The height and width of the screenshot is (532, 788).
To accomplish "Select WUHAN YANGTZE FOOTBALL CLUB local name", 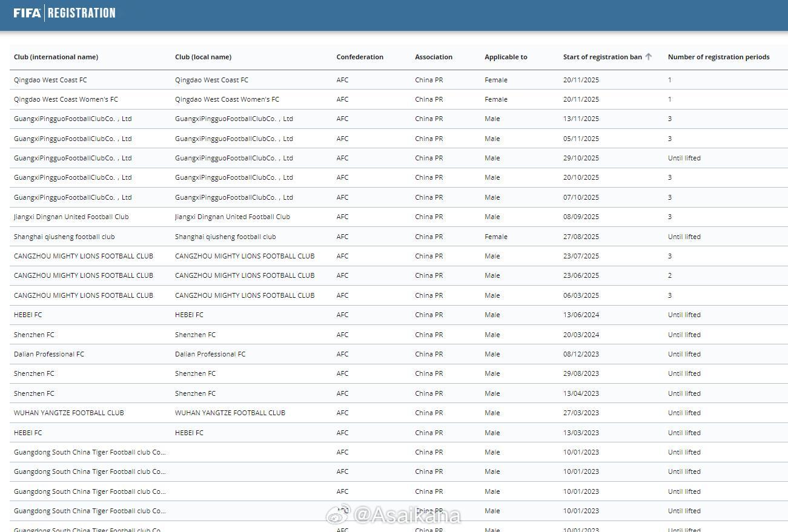I will click(x=230, y=413).
